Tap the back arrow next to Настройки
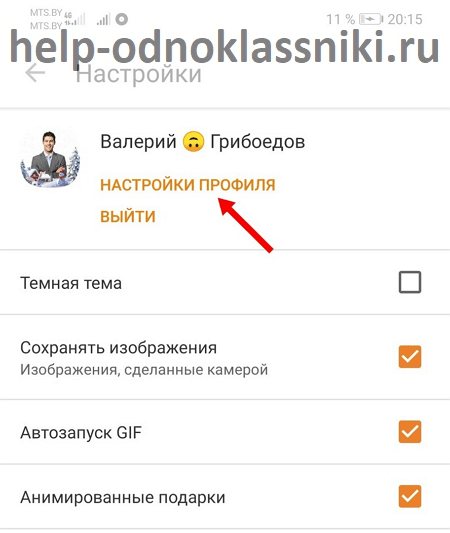The width and height of the screenshot is (450, 533). point(35,73)
